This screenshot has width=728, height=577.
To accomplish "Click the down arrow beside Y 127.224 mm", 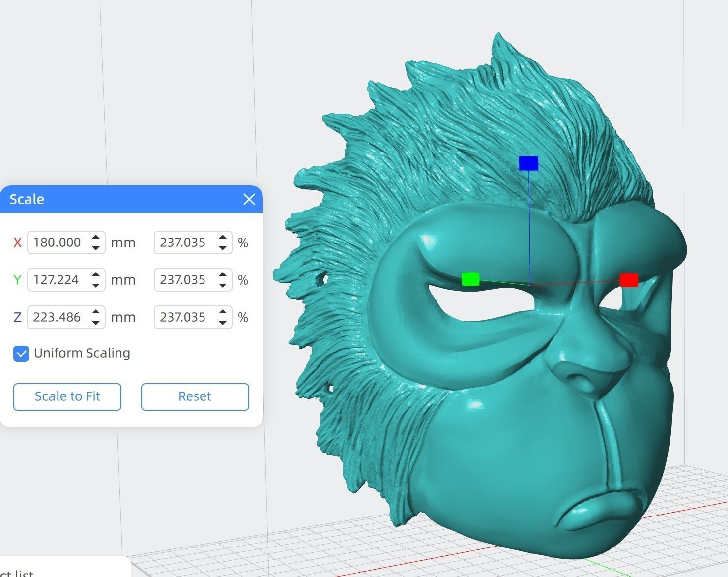I will (x=96, y=286).
